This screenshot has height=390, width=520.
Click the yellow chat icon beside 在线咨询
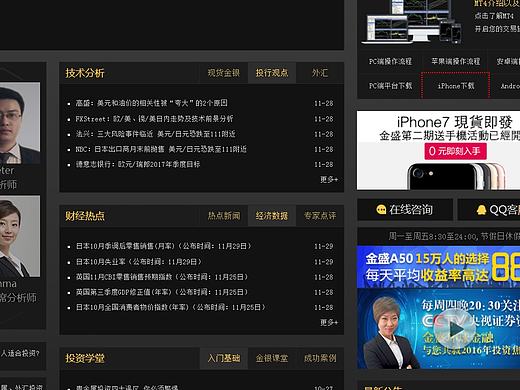point(381,210)
